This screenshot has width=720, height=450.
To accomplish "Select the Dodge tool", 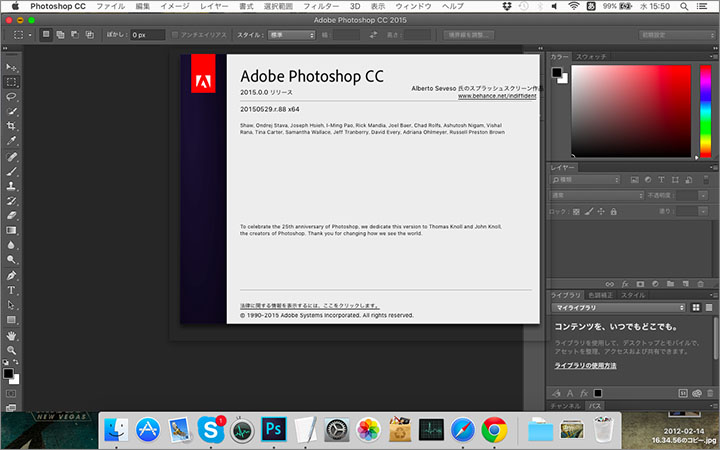I will point(11,260).
